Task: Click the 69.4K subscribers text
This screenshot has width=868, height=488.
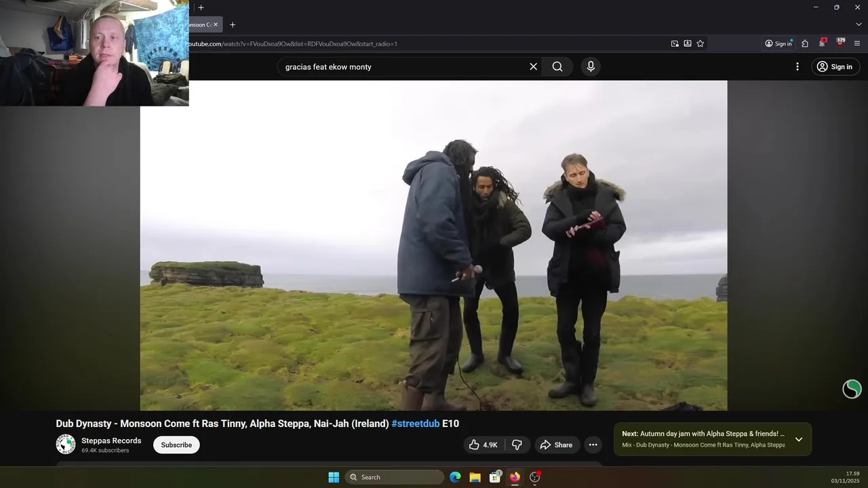Action: (x=105, y=450)
